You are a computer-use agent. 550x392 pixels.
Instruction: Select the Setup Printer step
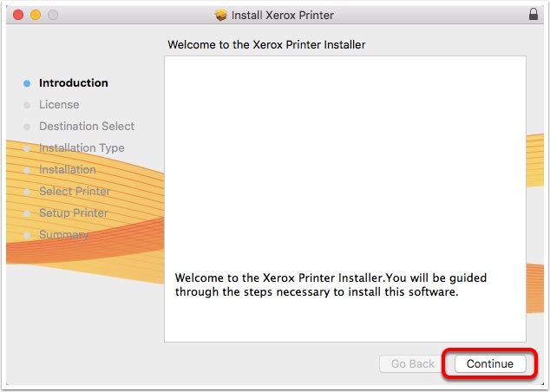click(74, 212)
